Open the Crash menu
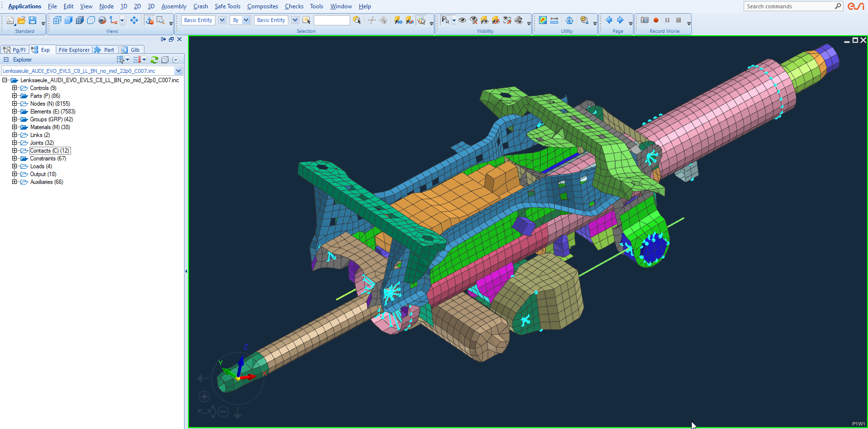 200,6
